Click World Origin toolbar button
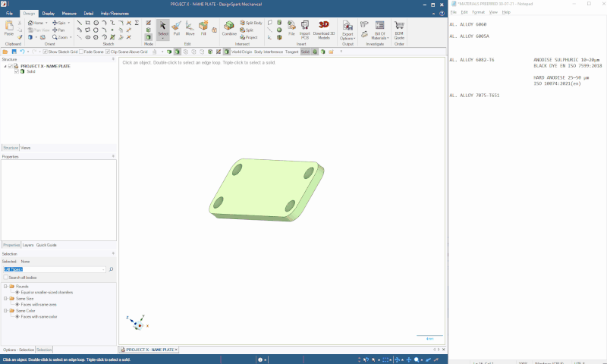 pyautogui.click(x=241, y=52)
